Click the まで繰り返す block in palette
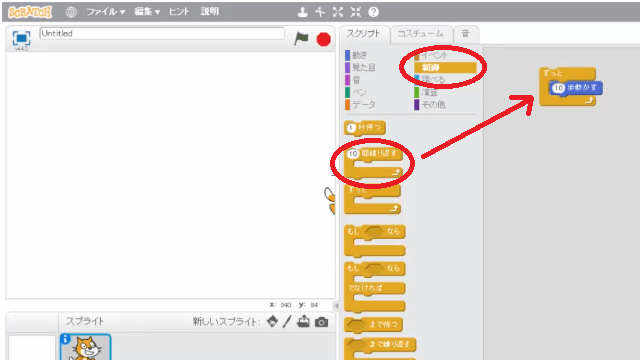The image size is (640, 360). click(x=380, y=348)
